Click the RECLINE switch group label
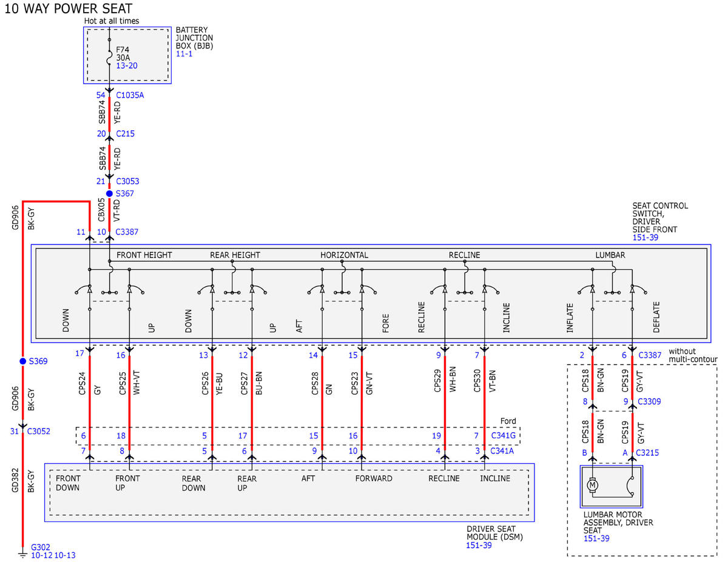Screen dimensions: 728x562 (465, 255)
